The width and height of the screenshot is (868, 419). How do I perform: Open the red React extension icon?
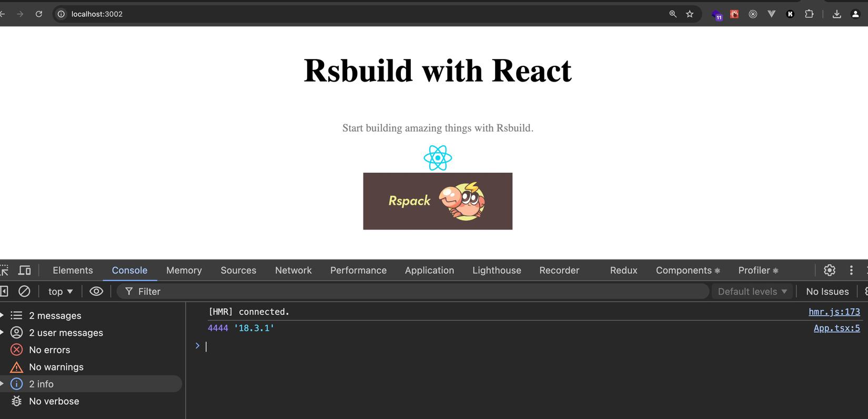[x=734, y=14]
